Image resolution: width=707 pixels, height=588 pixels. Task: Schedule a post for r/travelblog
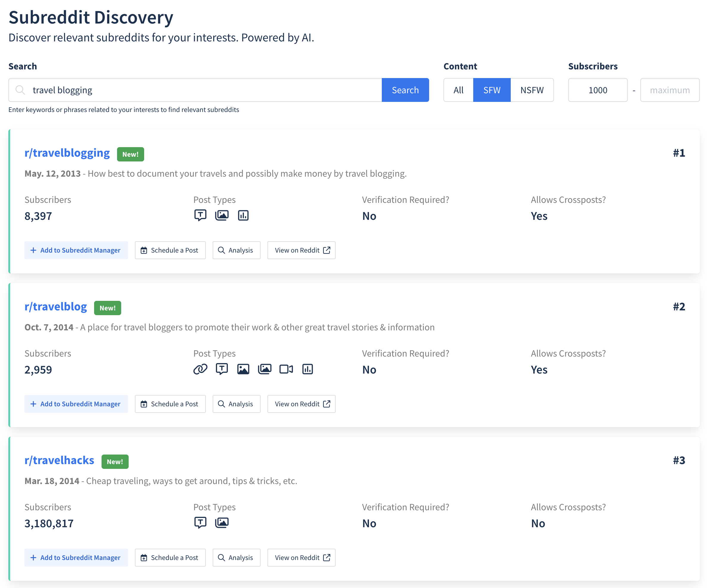coord(170,404)
